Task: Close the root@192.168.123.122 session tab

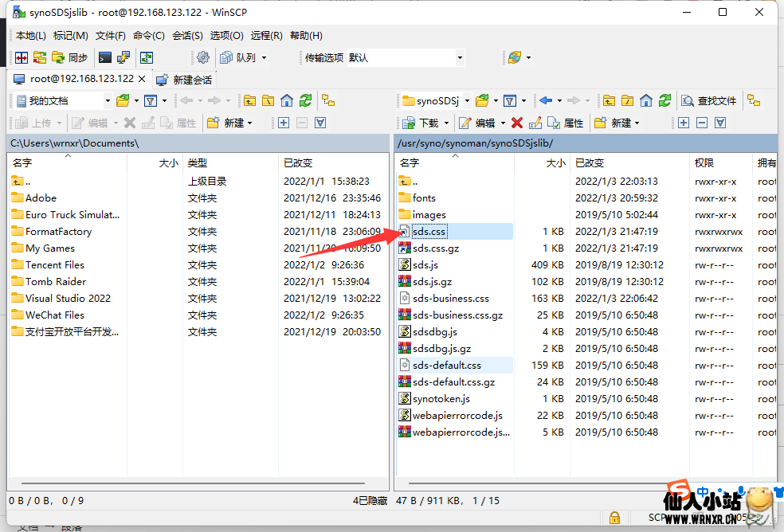Action: point(142,79)
